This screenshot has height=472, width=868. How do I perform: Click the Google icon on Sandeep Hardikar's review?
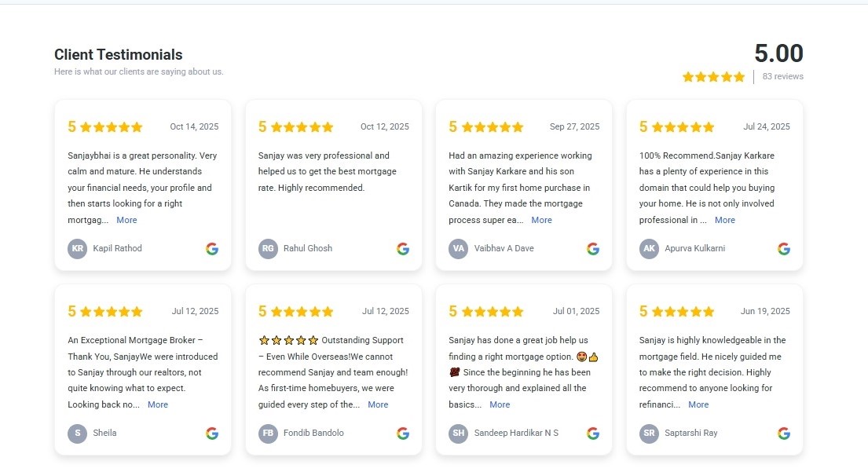coord(593,434)
